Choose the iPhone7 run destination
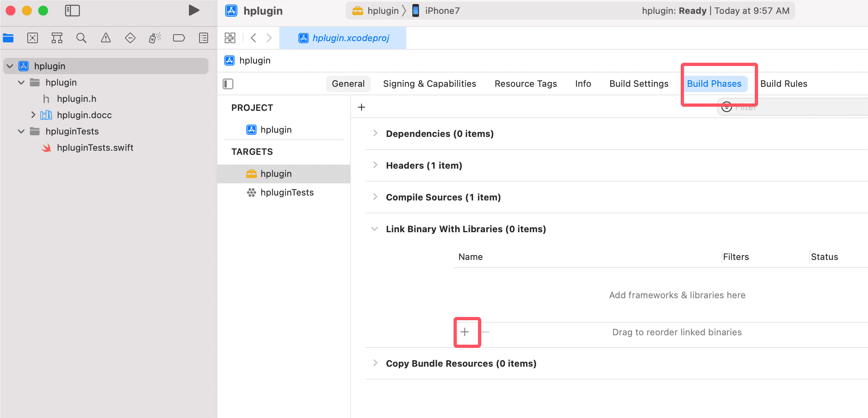Image resolution: width=868 pixels, height=418 pixels. [x=436, y=11]
